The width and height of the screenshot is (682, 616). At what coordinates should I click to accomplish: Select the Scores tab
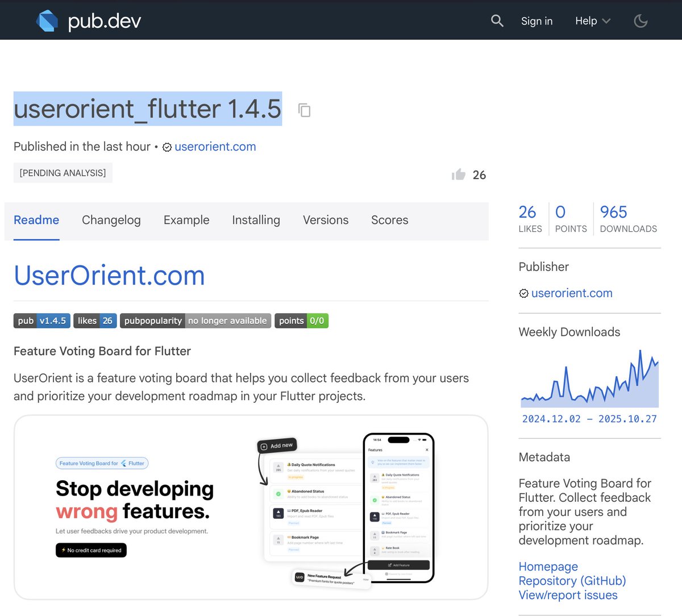click(x=389, y=220)
